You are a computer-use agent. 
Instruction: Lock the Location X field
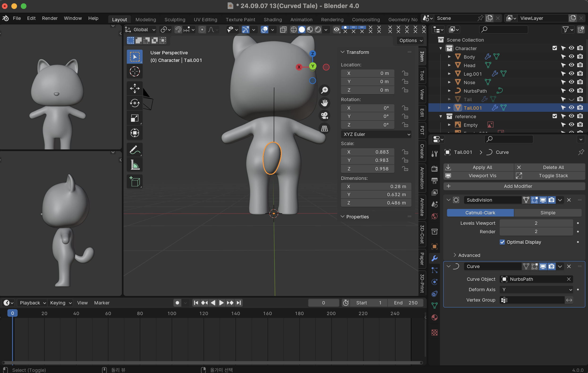tap(405, 73)
